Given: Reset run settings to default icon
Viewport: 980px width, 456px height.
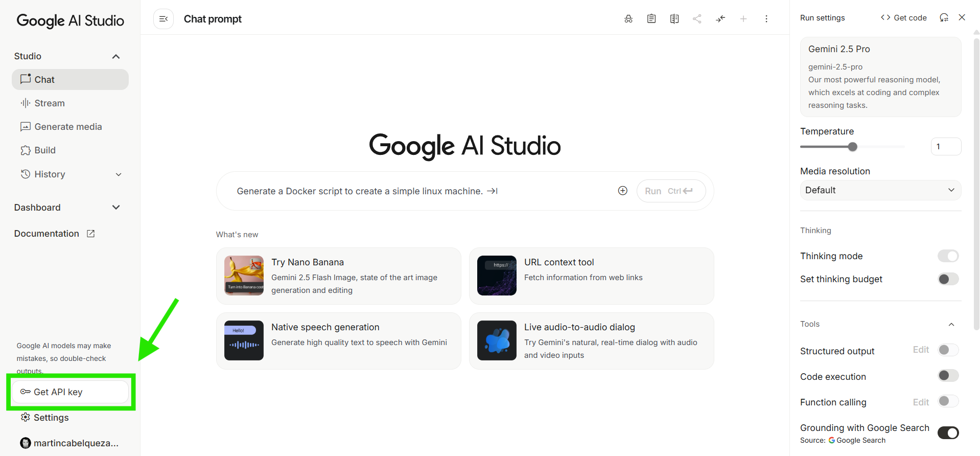Looking at the screenshot, I should tap(944, 17).
